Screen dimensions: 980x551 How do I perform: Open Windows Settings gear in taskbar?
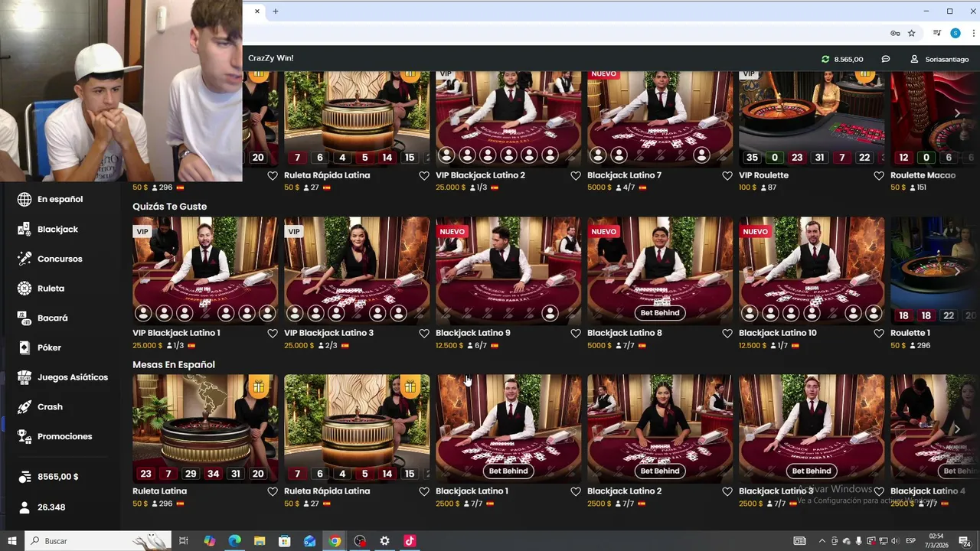[385, 541]
